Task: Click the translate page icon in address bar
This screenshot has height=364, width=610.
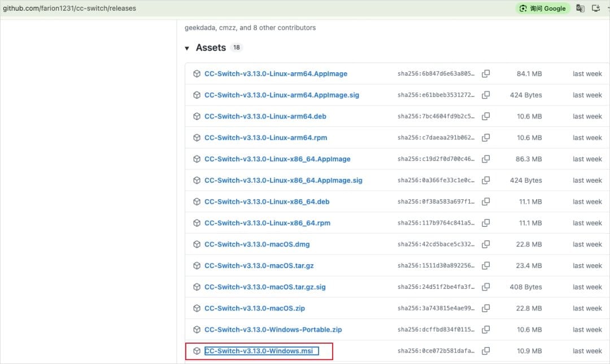Action: tap(580, 8)
